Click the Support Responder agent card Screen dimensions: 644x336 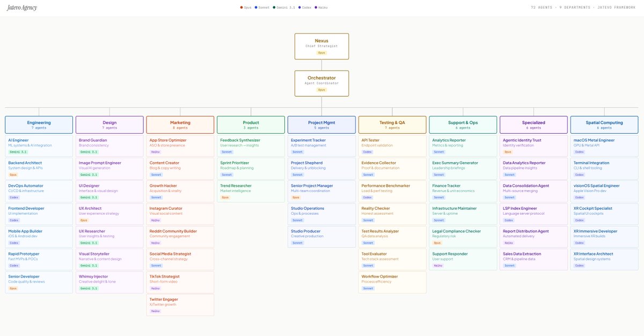click(x=463, y=259)
